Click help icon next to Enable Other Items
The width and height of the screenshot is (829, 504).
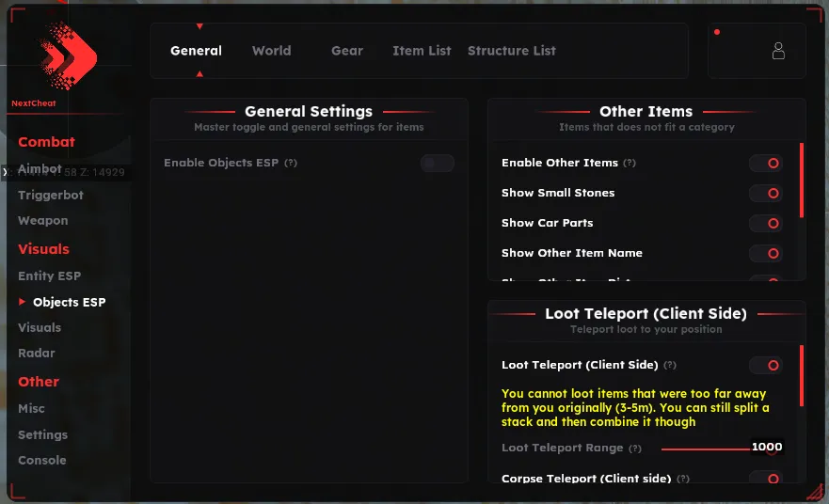click(x=630, y=163)
